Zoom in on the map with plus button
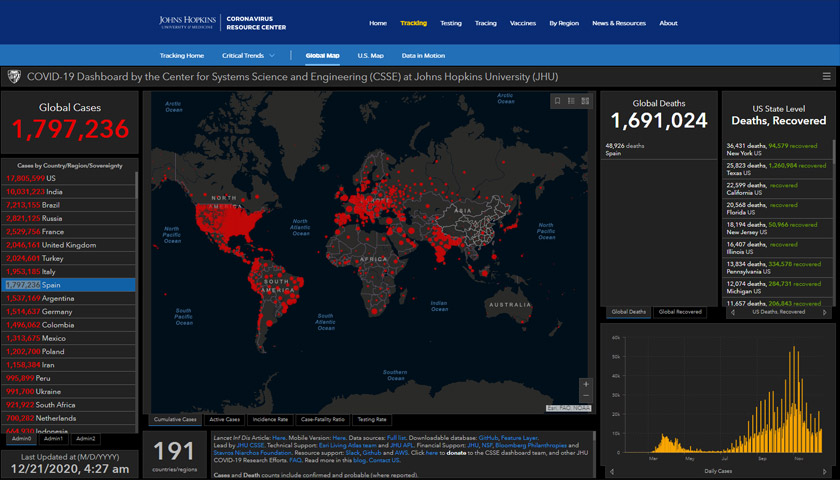The width and height of the screenshot is (840, 480). coord(586,384)
